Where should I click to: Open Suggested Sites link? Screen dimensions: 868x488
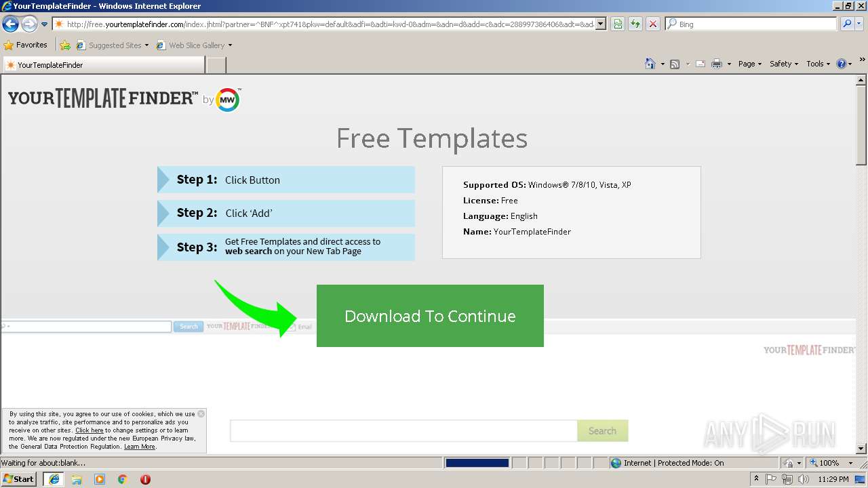[x=112, y=45]
